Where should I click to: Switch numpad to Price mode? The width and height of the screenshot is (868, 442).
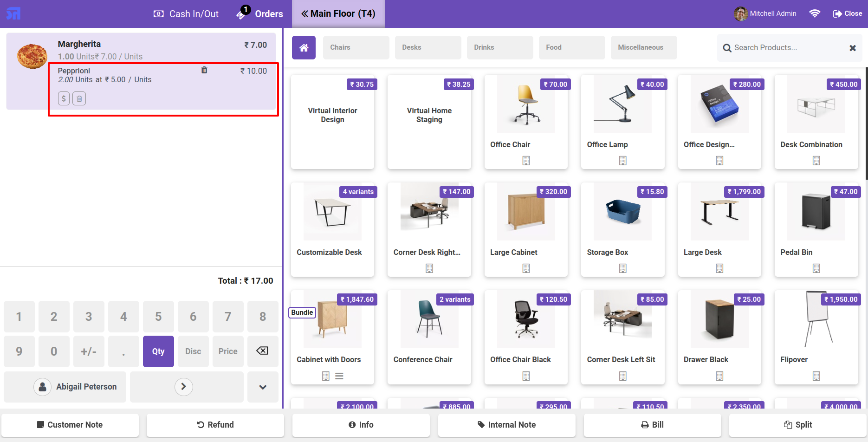coord(228,351)
